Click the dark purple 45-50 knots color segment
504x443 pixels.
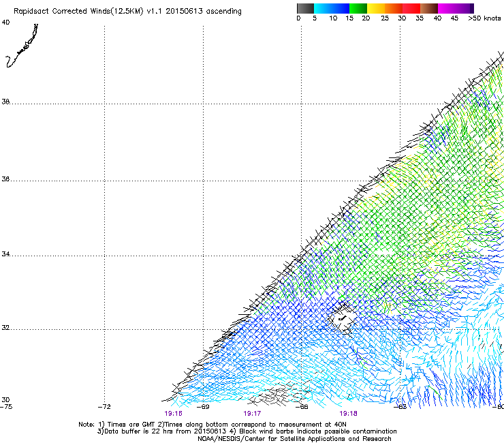[464, 8]
